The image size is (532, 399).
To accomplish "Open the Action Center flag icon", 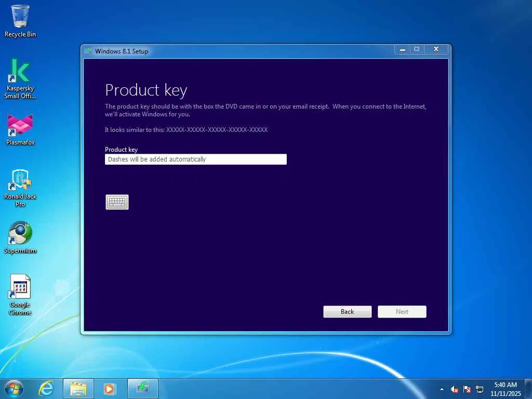I will tap(467, 389).
